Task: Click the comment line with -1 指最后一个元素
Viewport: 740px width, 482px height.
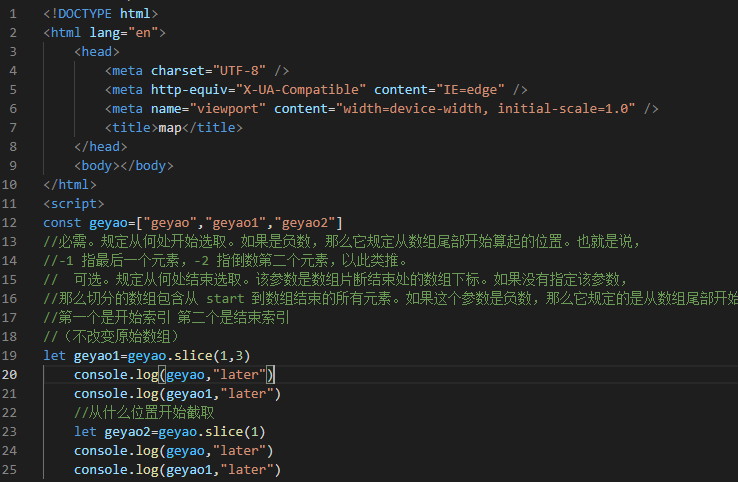Action: (225, 261)
